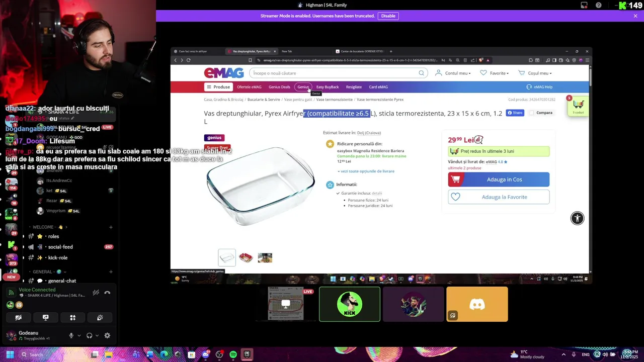Open the Windows Start menu
Viewport: 644px width, 362px height.
[x=10, y=354]
